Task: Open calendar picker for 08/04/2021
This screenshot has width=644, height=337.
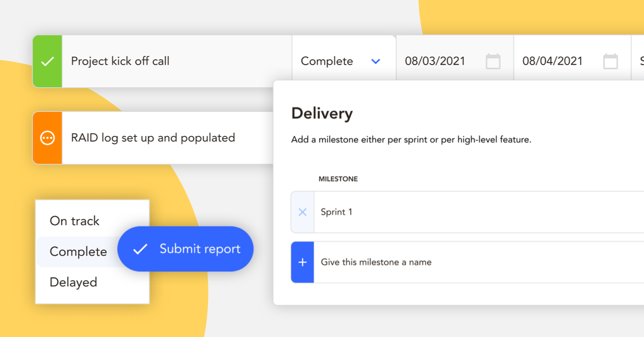Action: pos(610,61)
